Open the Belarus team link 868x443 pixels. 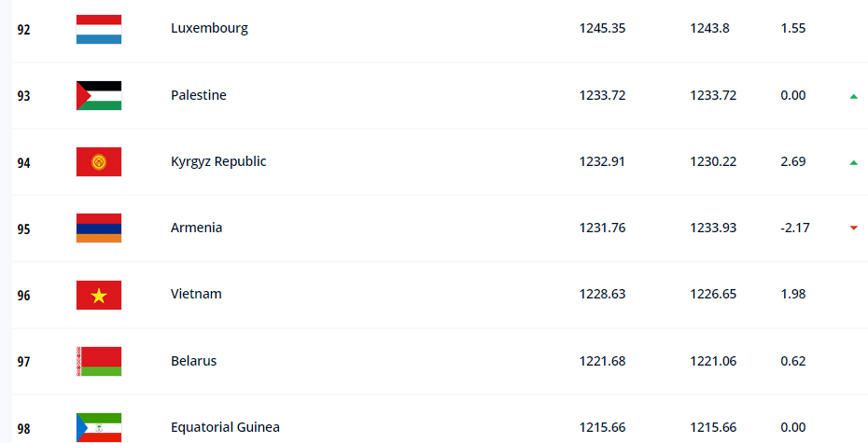coord(193,361)
